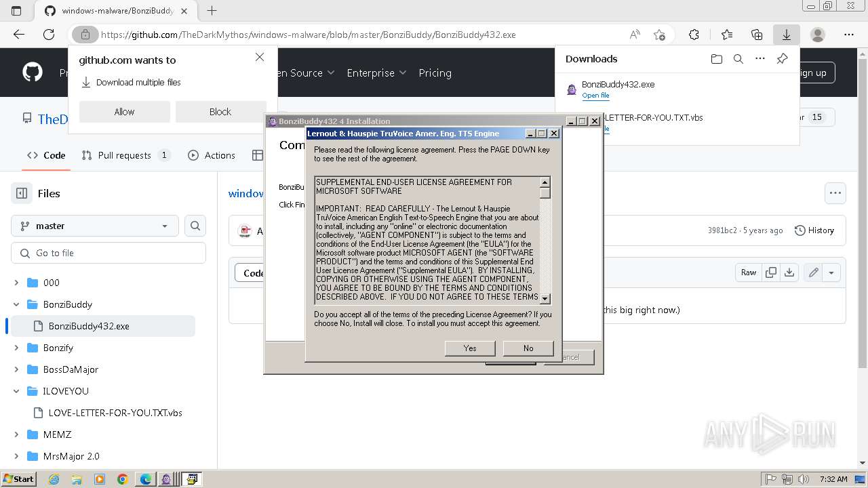Download the raw file icon

[789, 272]
